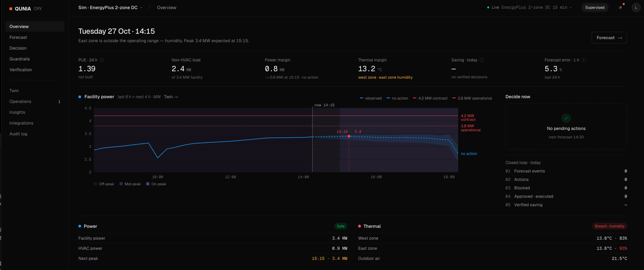Image resolution: width=644 pixels, height=270 pixels.
Task: Click the East zone 93% humidity value
Action: tap(623, 248)
